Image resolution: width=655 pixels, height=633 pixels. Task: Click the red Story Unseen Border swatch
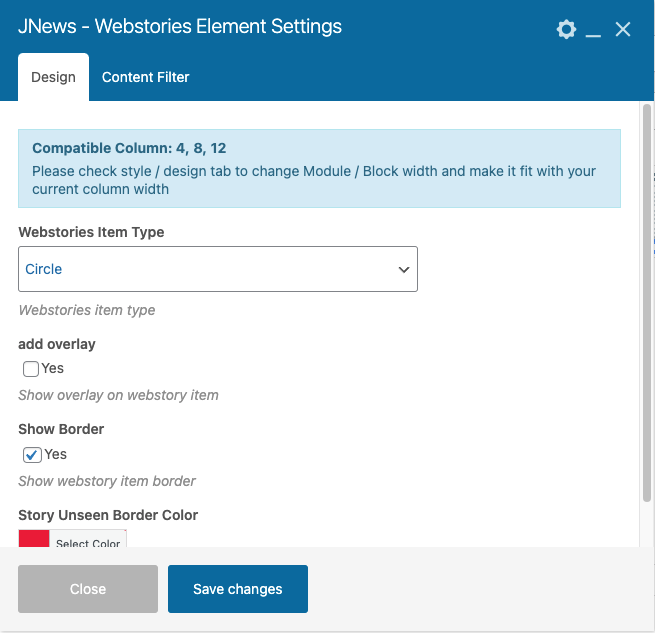[x=34, y=539]
